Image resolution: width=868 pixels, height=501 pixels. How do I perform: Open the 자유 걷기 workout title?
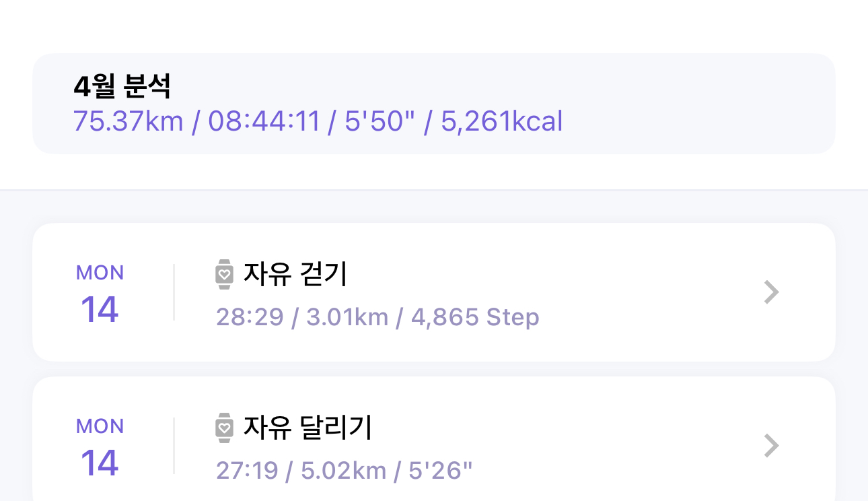tap(295, 274)
